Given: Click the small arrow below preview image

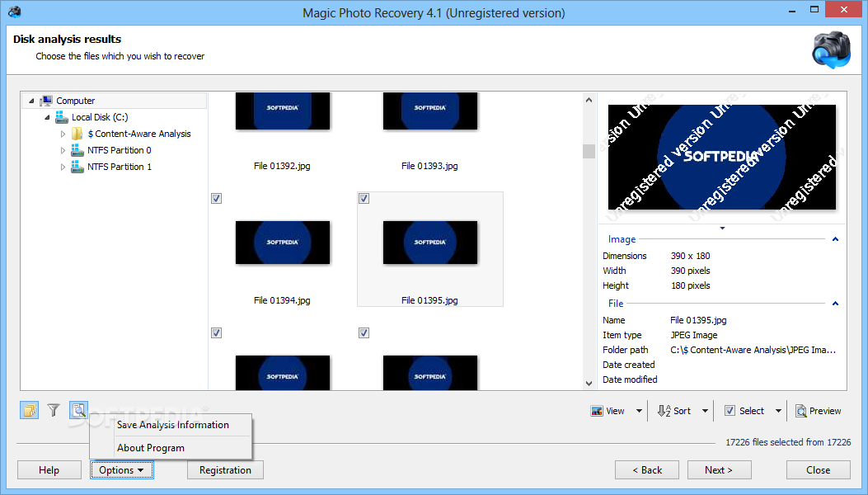Looking at the screenshot, I should tap(722, 228).
